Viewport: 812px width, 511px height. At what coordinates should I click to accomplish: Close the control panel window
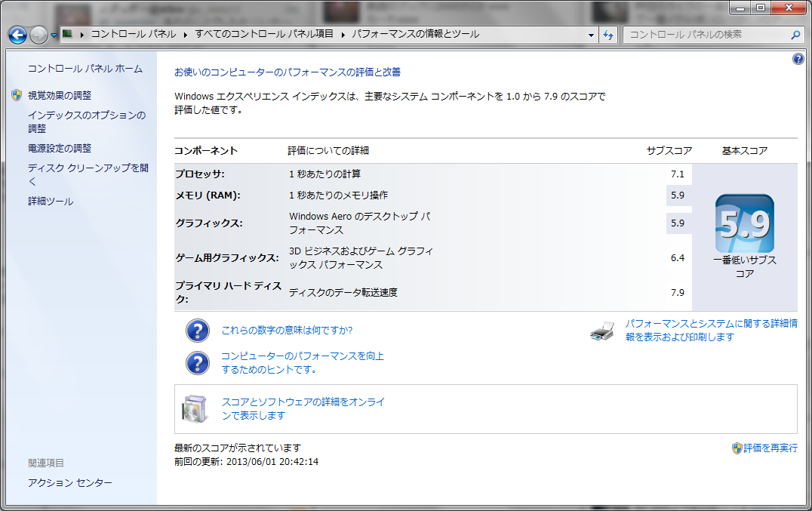pyautogui.click(x=789, y=8)
